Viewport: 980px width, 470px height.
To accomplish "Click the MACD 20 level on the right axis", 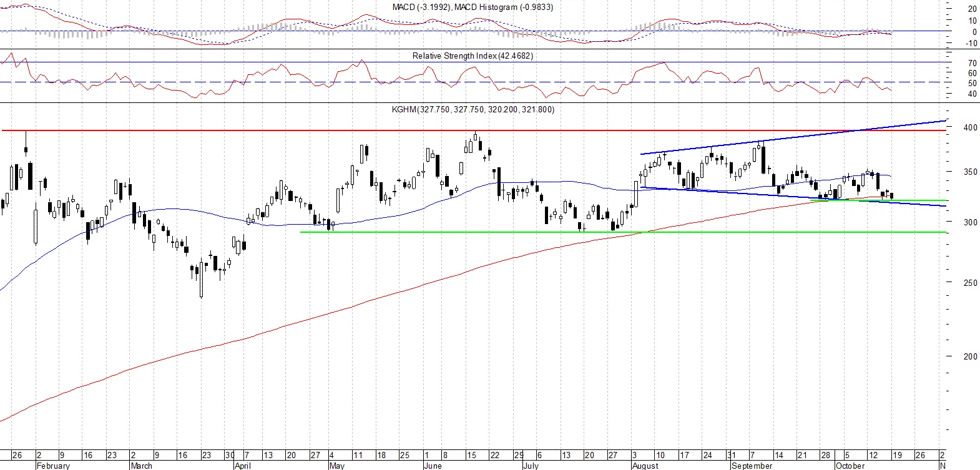I will pos(973,9).
